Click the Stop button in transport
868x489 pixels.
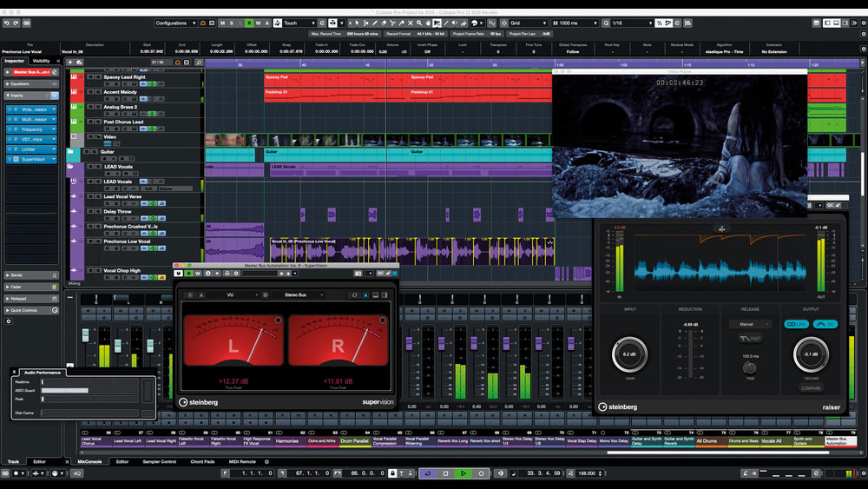(445, 473)
